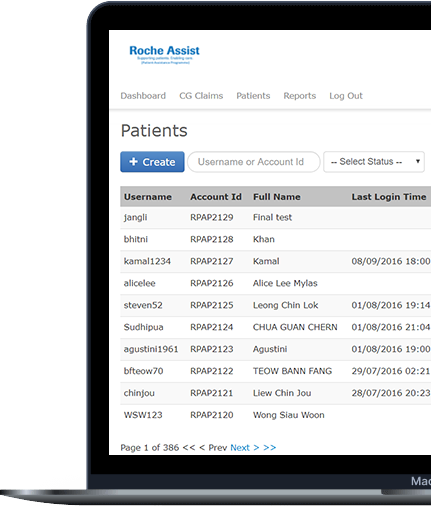Click full name Khan

tap(264, 239)
